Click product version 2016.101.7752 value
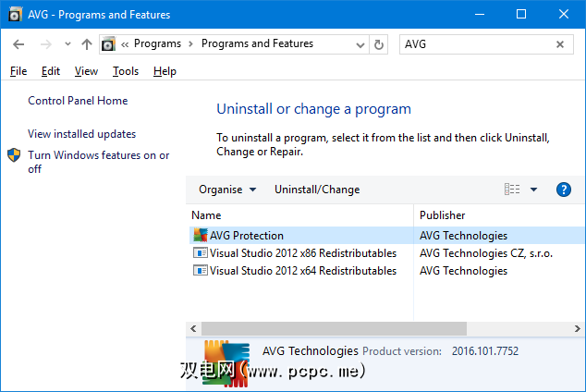The image size is (586, 392). 485,351
